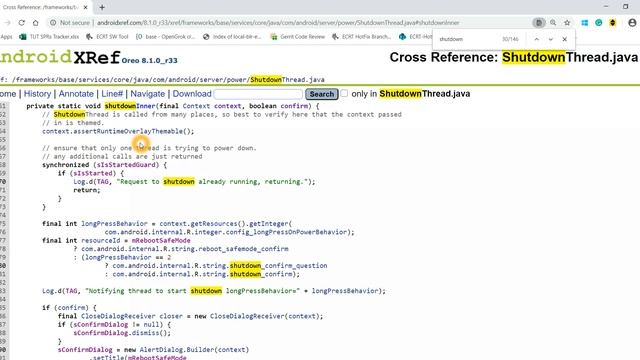640x360 pixels.
Task: Open ECRT SW Tool bookmark
Action: (107, 37)
